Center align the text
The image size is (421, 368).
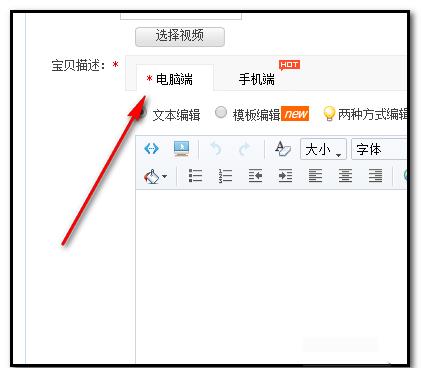[345, 176]
